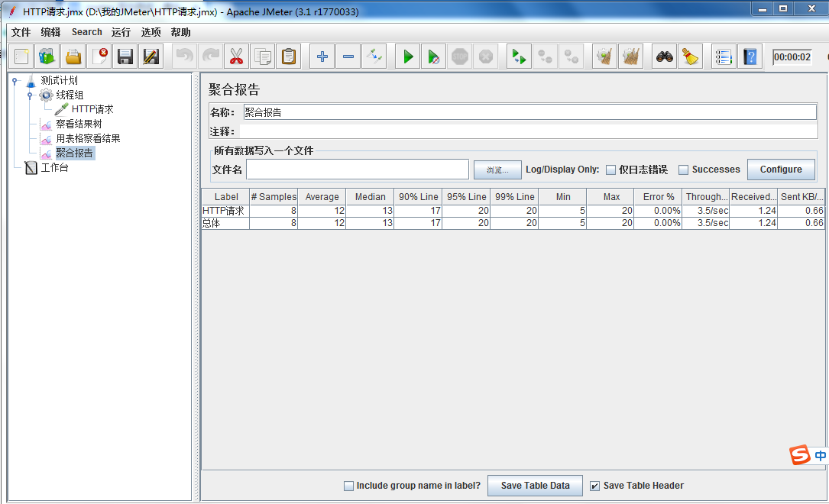Viewport: 829px width, 504px height.
Task: Click the Cut scissors icon
Action: pos(236,57)
